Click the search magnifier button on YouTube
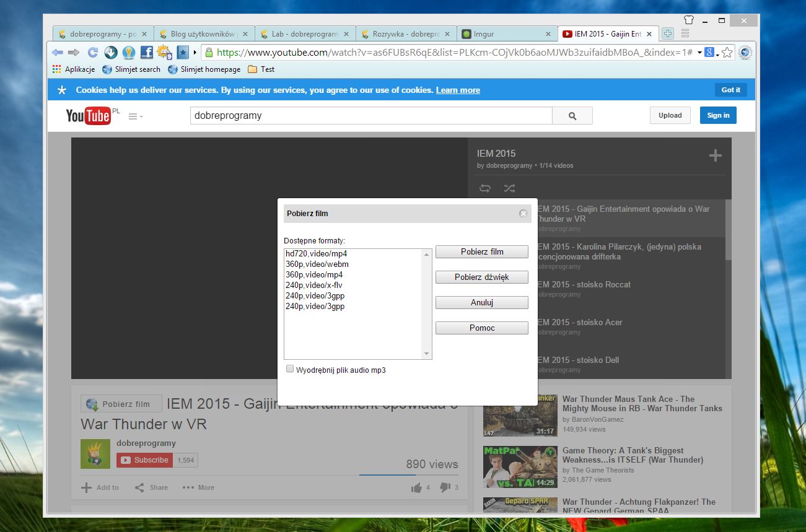 [x=572, y=116]
